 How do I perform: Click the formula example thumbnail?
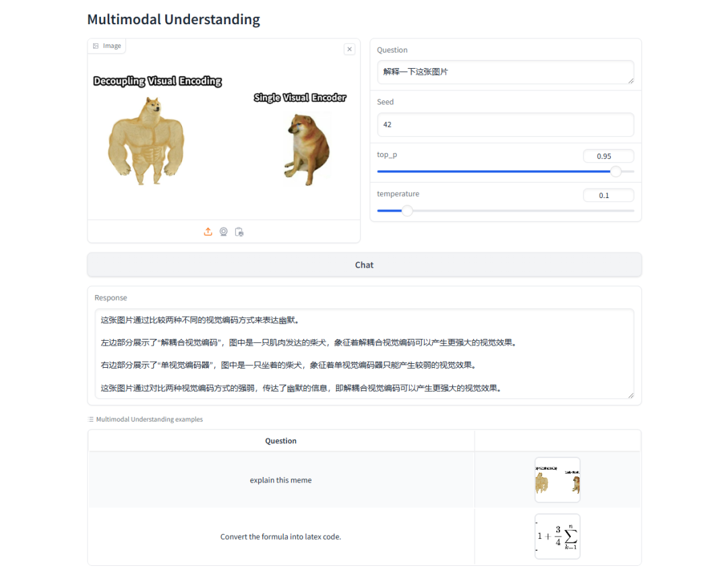(557, 536)
